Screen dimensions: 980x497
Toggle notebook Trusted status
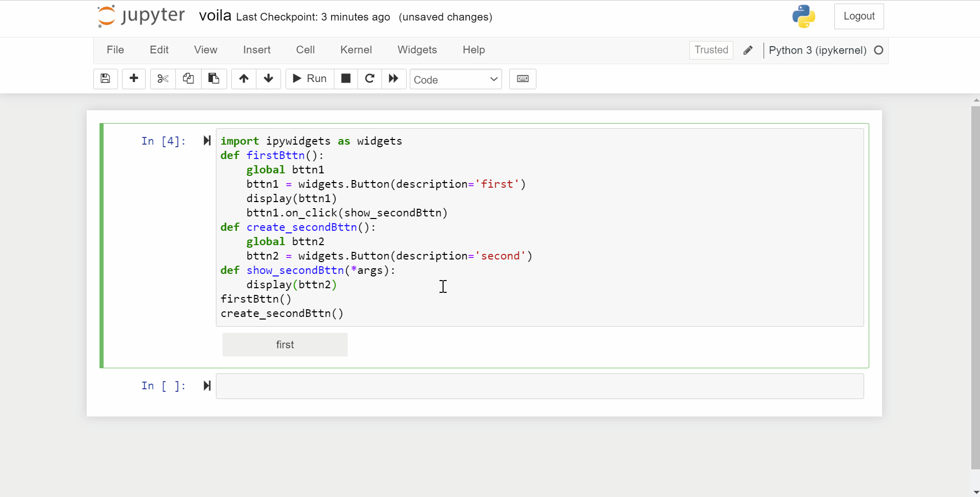pyautogui.click(x=711, y=50)
